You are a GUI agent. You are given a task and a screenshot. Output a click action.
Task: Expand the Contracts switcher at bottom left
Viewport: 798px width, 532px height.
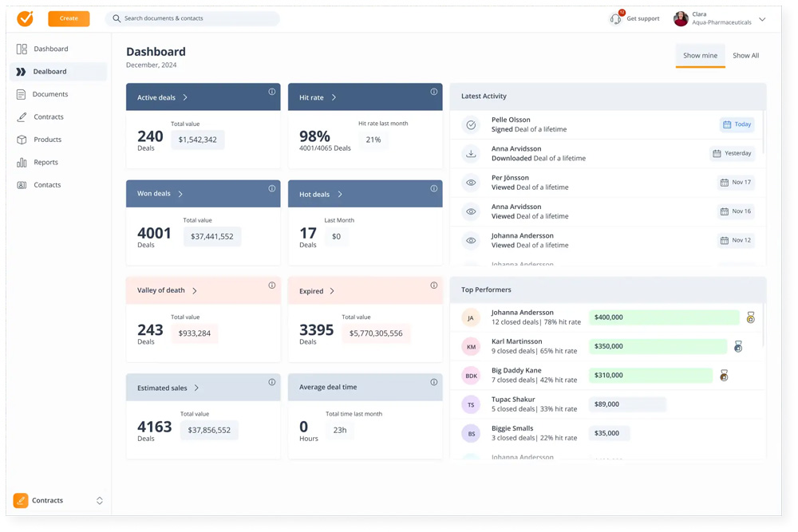tap(100, 501)
